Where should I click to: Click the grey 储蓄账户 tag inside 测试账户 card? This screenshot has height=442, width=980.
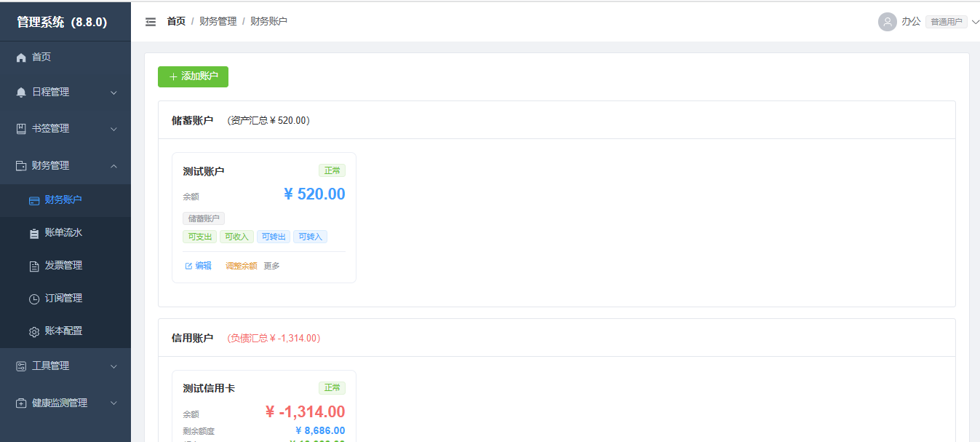pos(204,218)
